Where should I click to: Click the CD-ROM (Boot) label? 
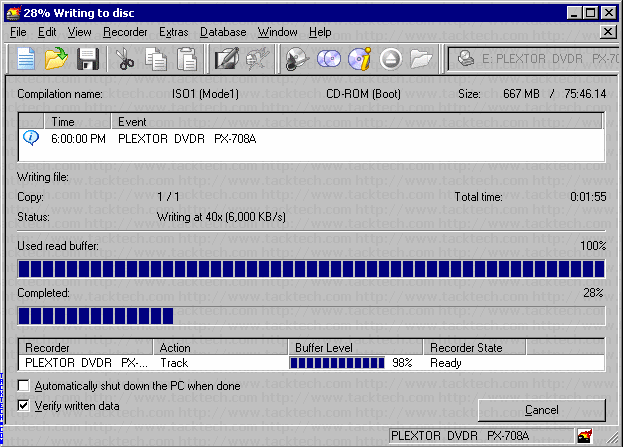(x=363, y=94)
